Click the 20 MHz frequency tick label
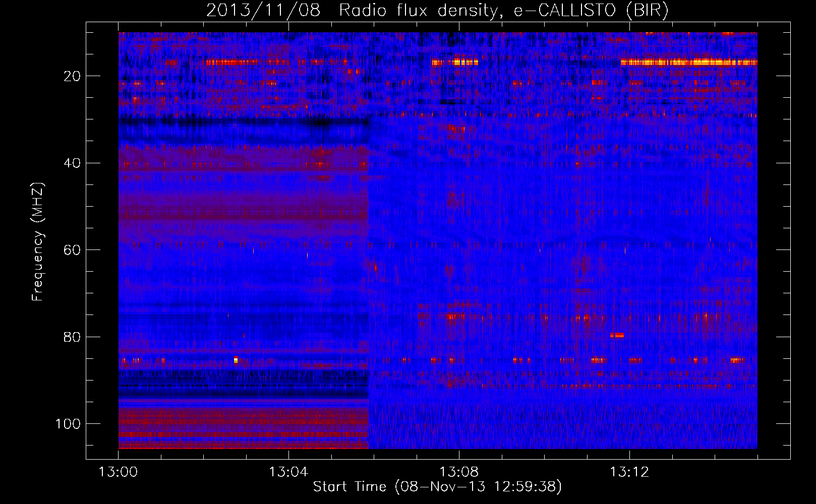The width and height of the screenshot is (816, 504). coord(72,76)
